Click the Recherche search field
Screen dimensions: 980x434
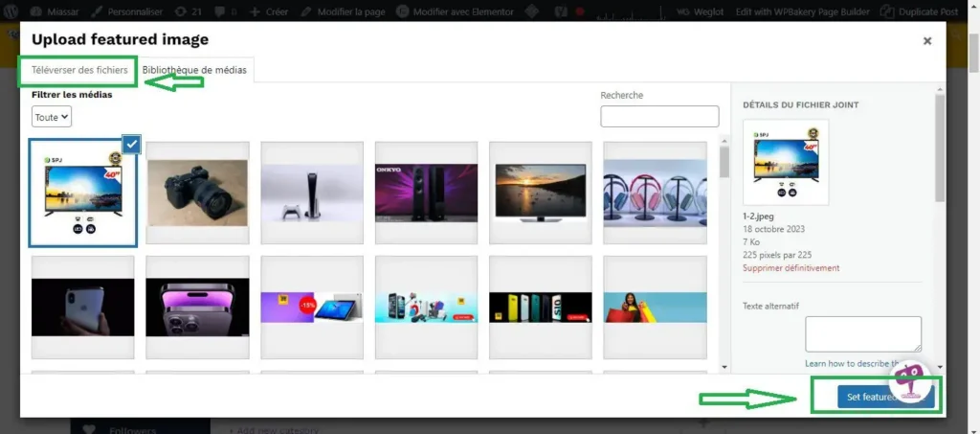pyautogui.click(x=659, y=116)
